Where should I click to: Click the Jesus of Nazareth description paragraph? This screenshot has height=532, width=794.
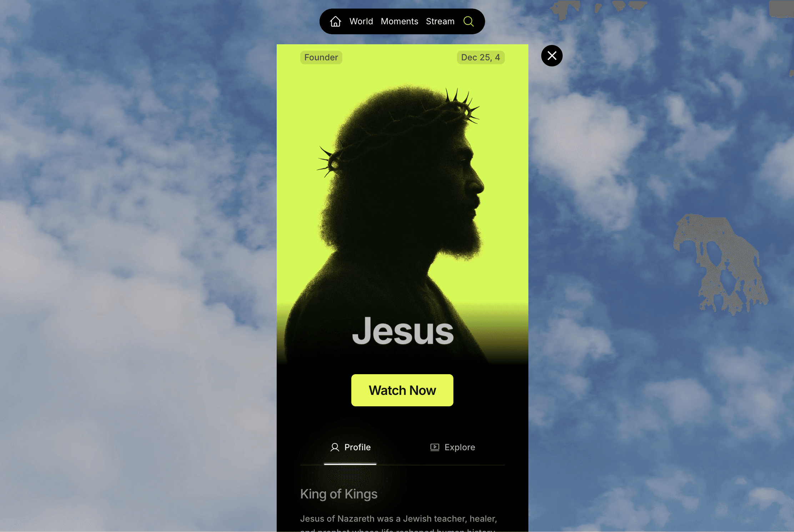point(399,523)
